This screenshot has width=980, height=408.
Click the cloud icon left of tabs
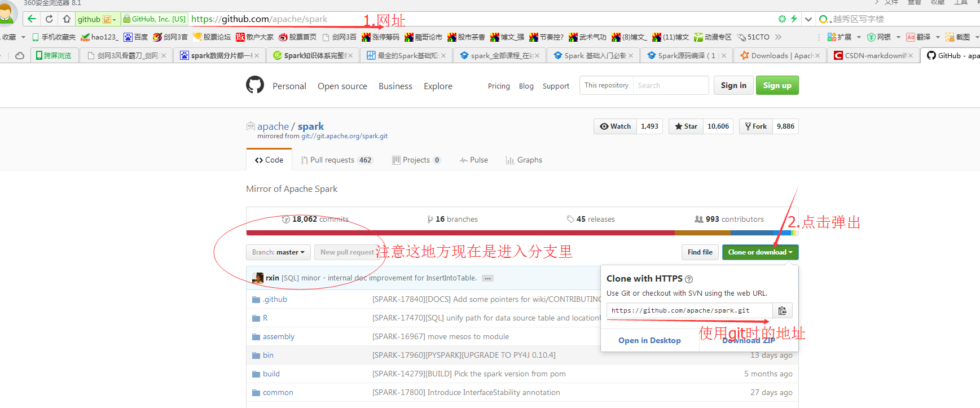20,55
